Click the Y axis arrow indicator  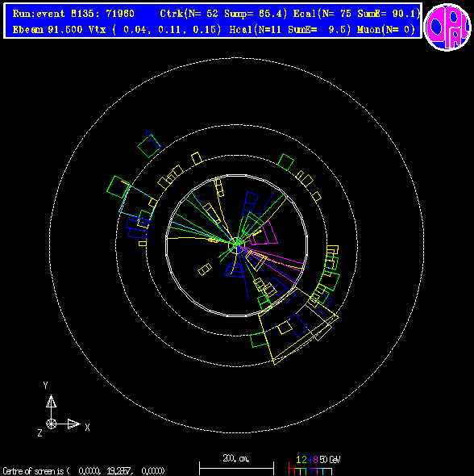click(x=51, y=401)
